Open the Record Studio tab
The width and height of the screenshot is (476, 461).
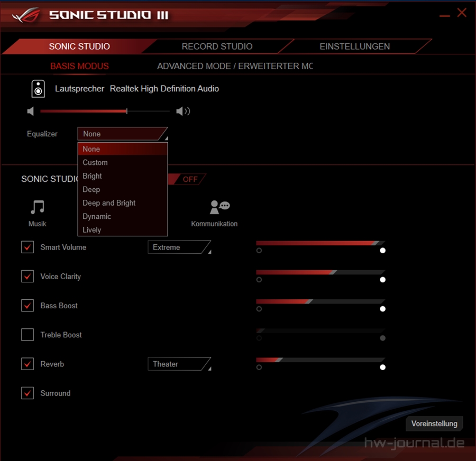click(217, 47)
